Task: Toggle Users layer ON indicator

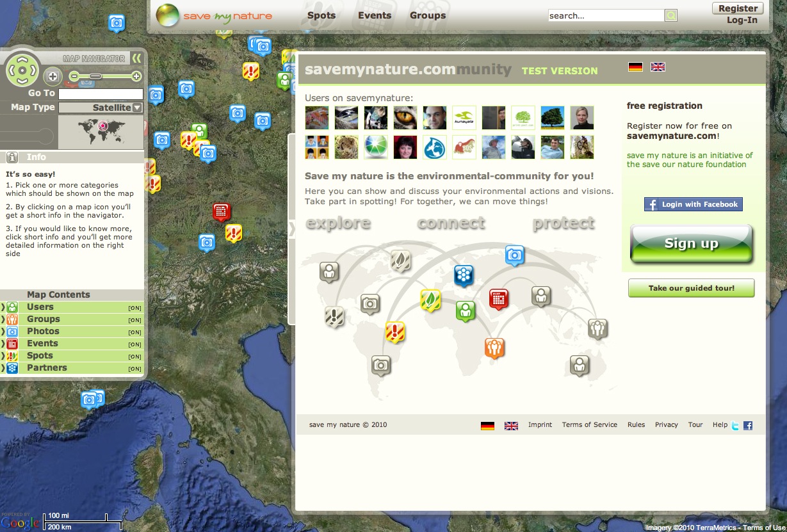Action: pyautogui.click(x=134, y=308)
